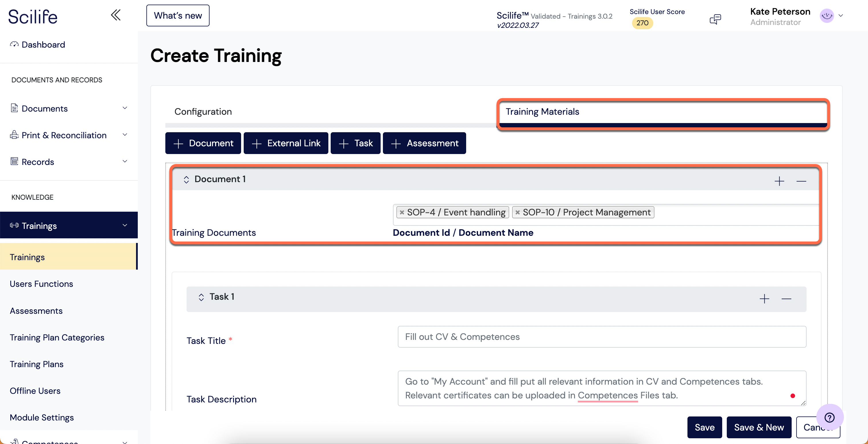Remove SOP-10 / Project Management tag
Viewport: 868px width, 444px height.
pyautogui.click(x=518, y=213)
